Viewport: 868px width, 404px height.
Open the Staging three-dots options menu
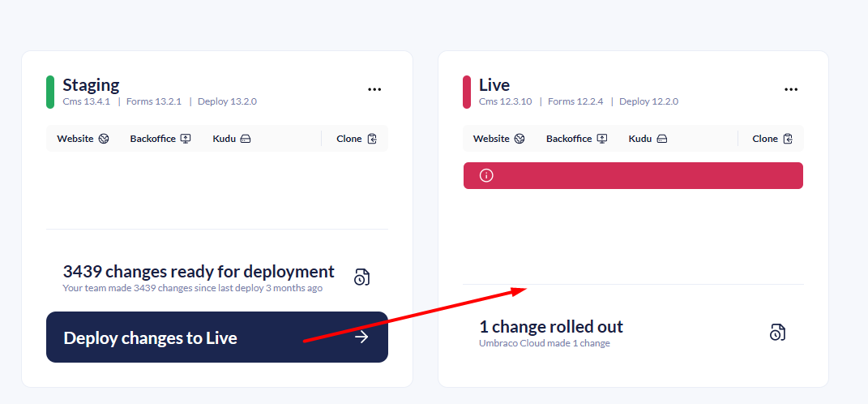(374, 90)
